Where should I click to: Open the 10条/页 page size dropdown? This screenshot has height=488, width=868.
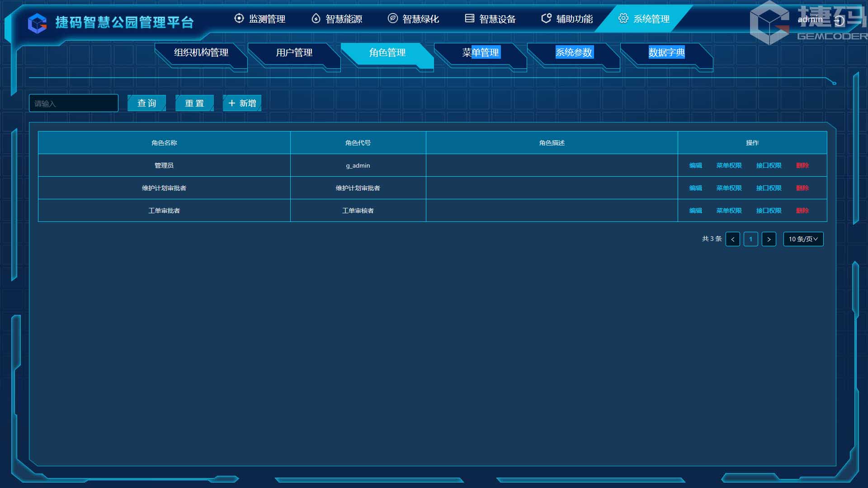803,239
